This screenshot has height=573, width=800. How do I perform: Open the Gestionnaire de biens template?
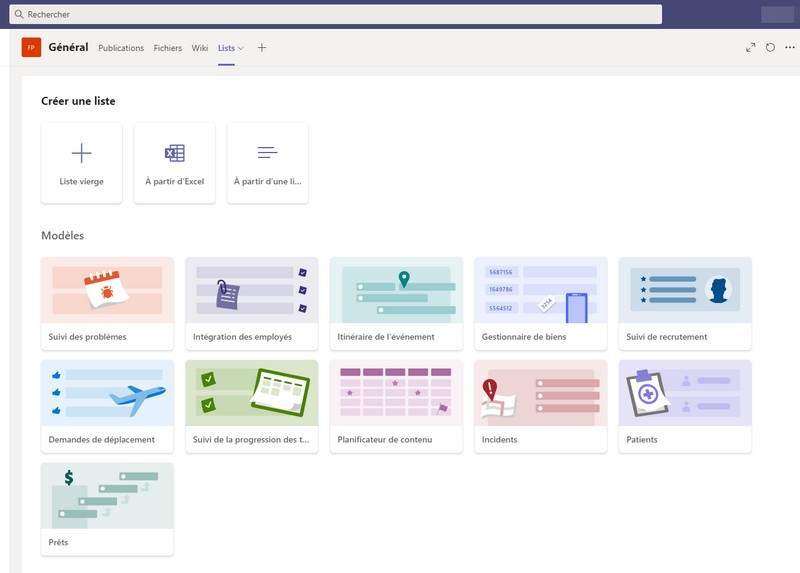point(540,303)
